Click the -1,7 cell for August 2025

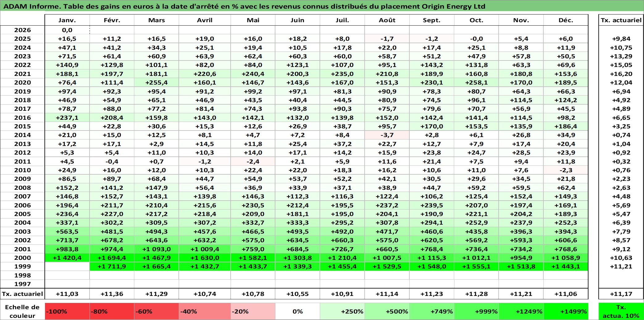click(x=387, y=39)
